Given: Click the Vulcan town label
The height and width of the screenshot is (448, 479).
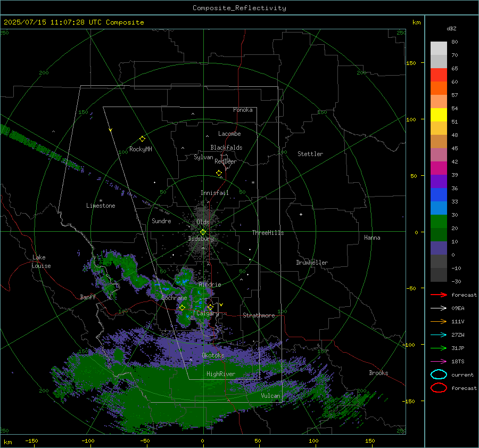Looking at the screenshot, I should pos(271,396).
